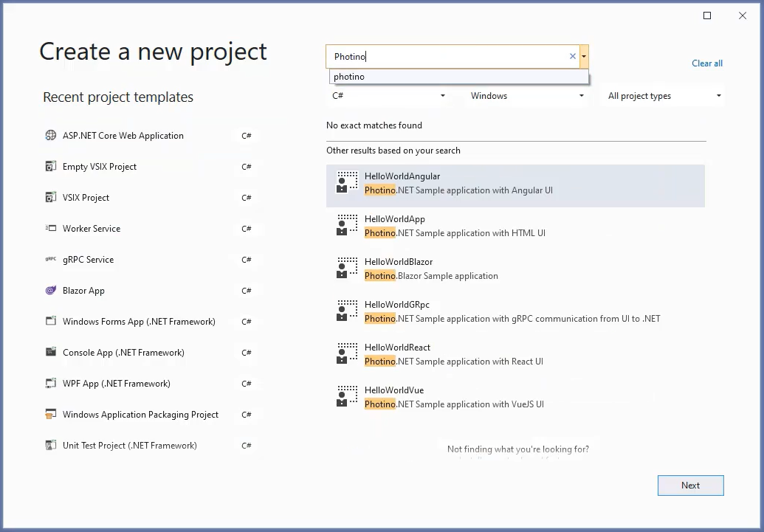Click the Next button
This screenshot has height=532, width=764.
coord(690,486)
